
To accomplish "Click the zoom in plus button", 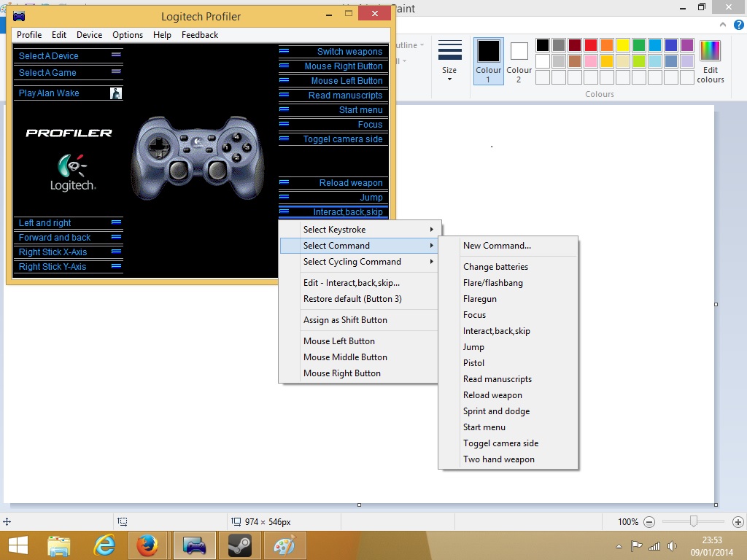I will 738,522.
